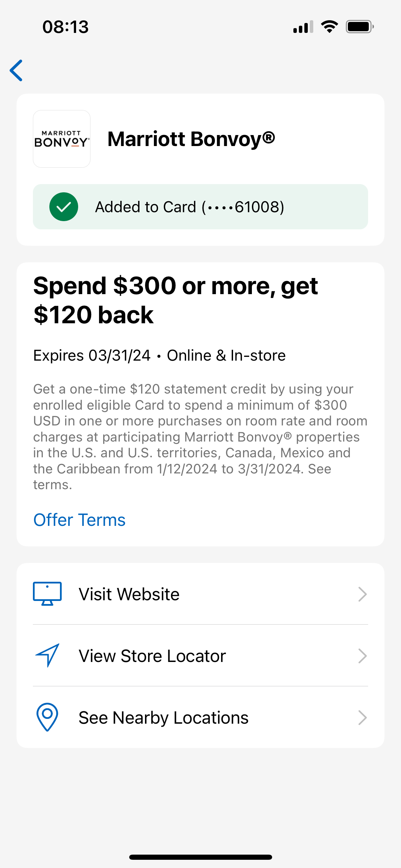The image size is (401, 868).
Task: Tap the navigation arrow icon for store locator
Action: tap(48, 655)
